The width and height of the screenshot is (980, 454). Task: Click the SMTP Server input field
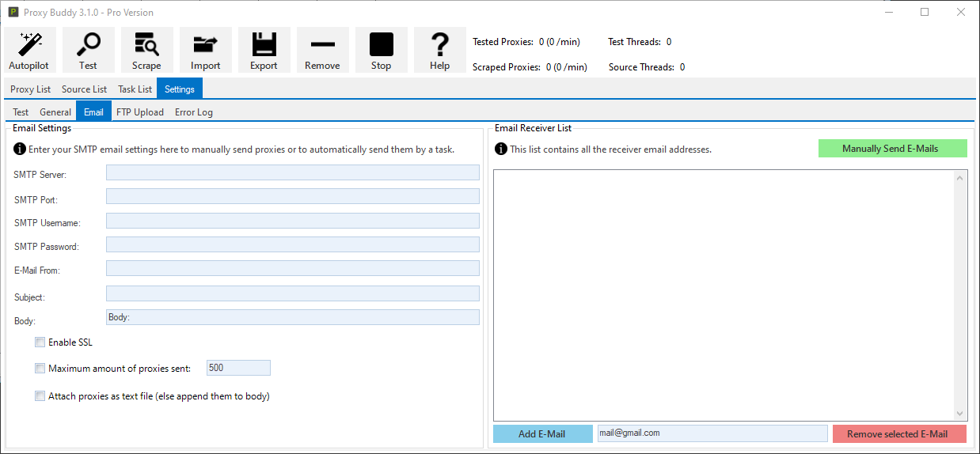[x=292, y=173]
